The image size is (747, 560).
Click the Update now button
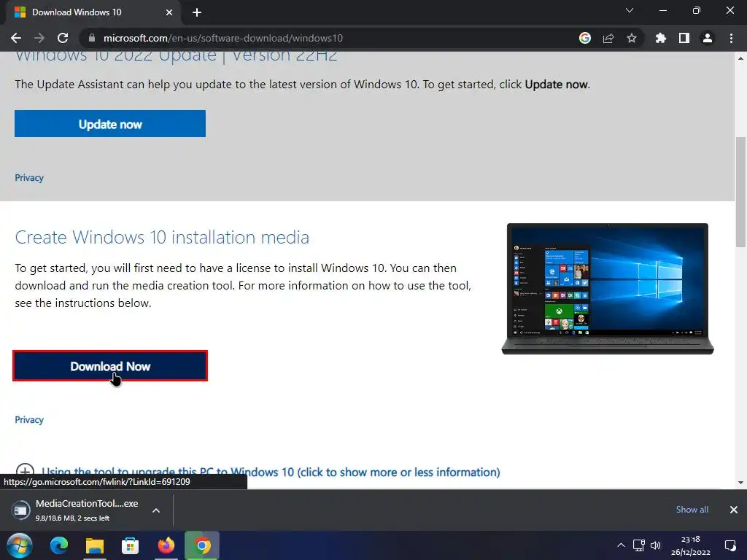click(110, 124)
